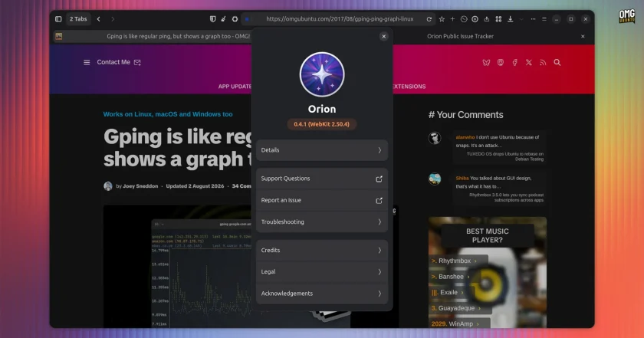Expand the Credits row
This screenshot has width=644, height=338.
(x=322, y=250)
